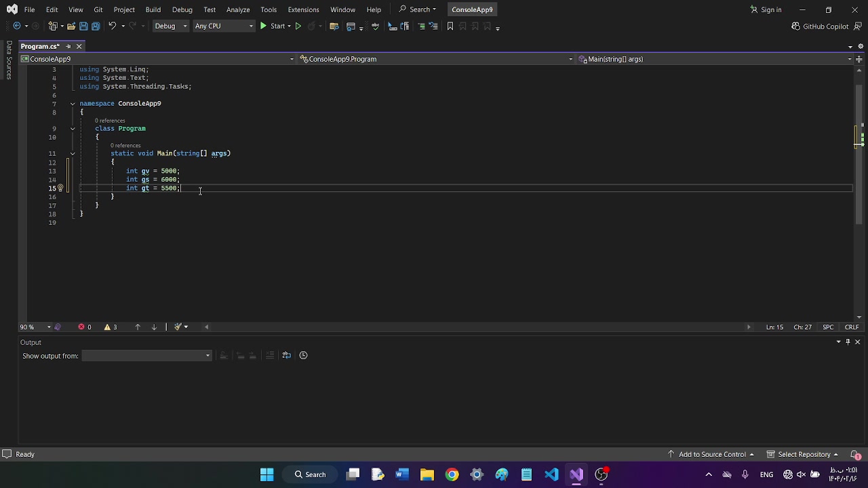The image size is (868, 488).
Task: Open the Debug menu
Action: pyautogui.click(x=182, y=9)
